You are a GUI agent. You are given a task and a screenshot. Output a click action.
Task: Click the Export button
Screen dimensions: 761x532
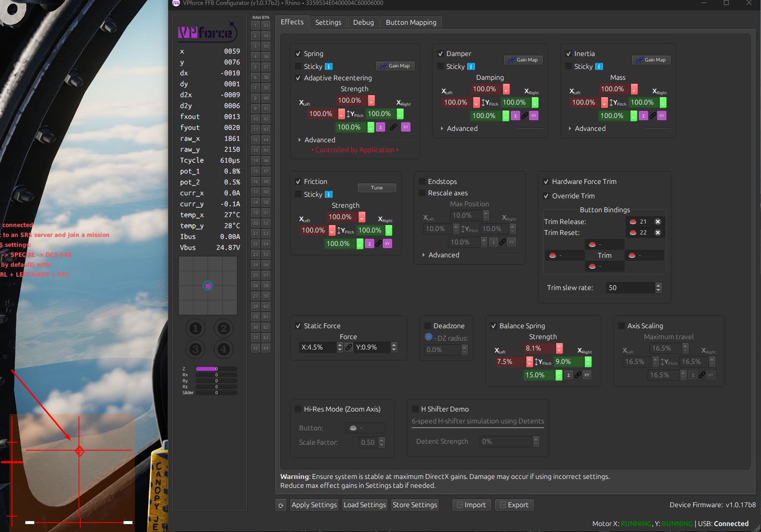pyautogui.click(x=514, y=505)
